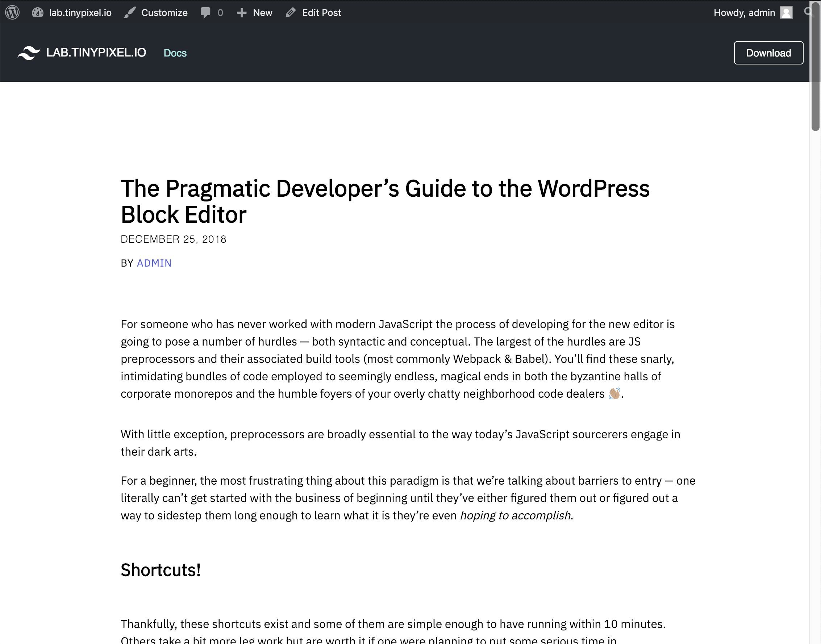This screenshot has height=644, width=821.
Task: Click the wave logo in site header
Action: click(x=29, y=53)
